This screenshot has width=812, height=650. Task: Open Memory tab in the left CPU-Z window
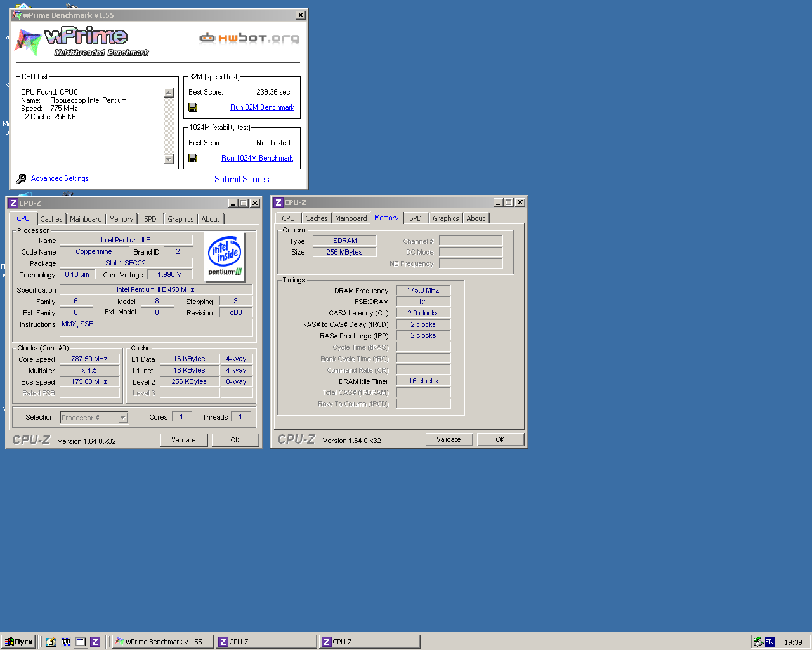tap(121, 219)
